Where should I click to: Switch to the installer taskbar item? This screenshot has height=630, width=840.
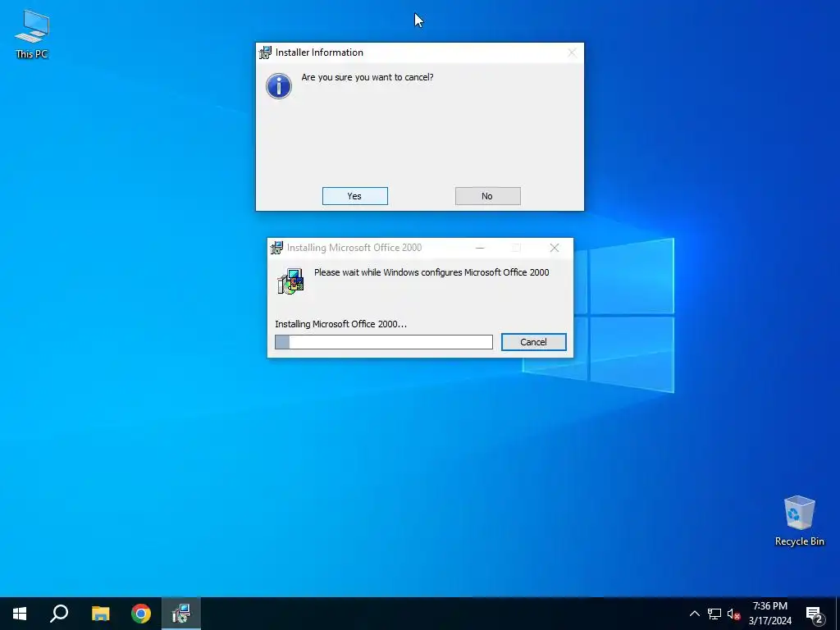[181, 614]
